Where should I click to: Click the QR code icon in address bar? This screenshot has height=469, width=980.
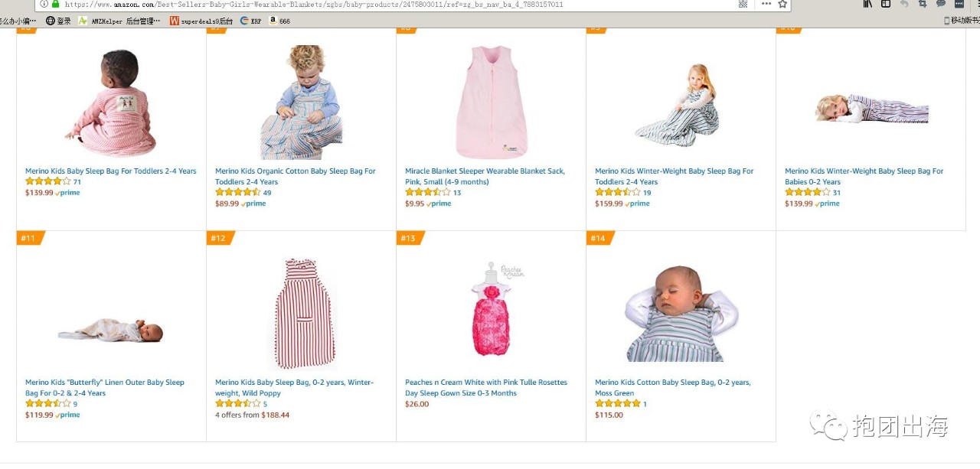[743, 4]
